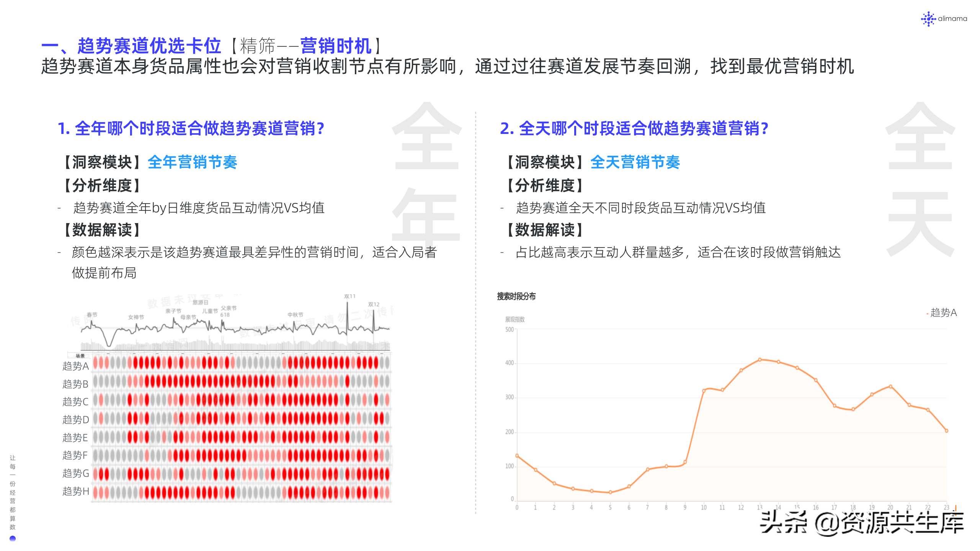Click the 搜索时段分布 chart title
Image resolution: width=980 pixels, height=551 pixels.
click(x=516, y=296)
